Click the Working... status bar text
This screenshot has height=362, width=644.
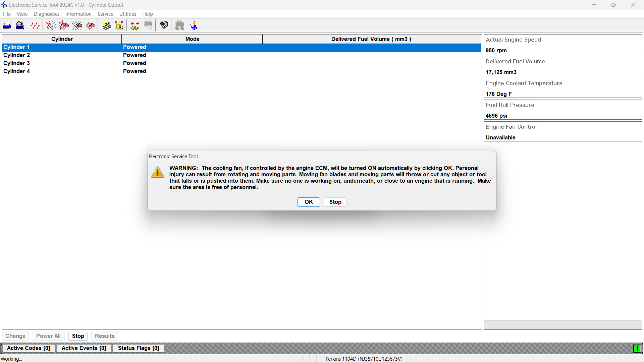(11, 359)
